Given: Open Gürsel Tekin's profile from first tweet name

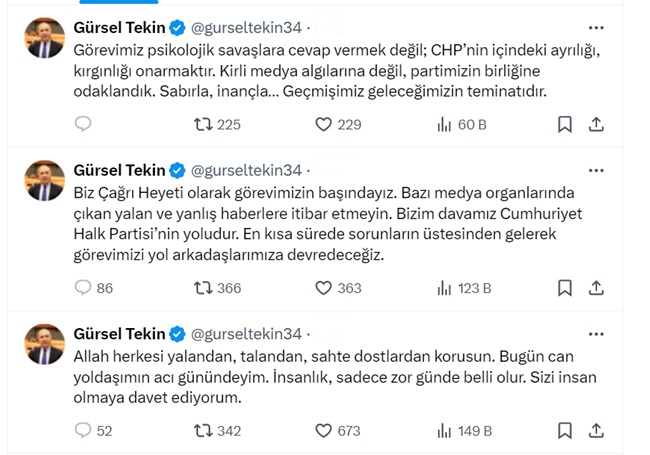Looking at the screenshot, I should (116, 27).
